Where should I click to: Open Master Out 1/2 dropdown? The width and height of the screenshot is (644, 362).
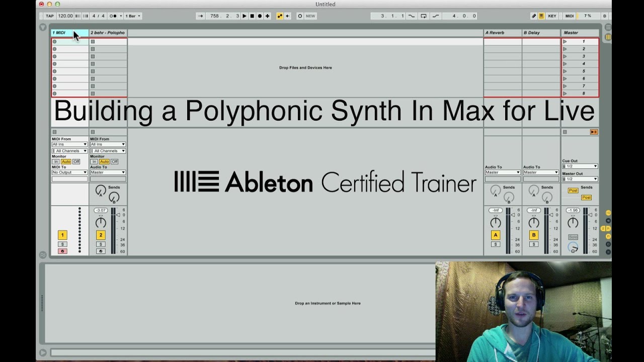pyautogui.click(x=580, y=179)
